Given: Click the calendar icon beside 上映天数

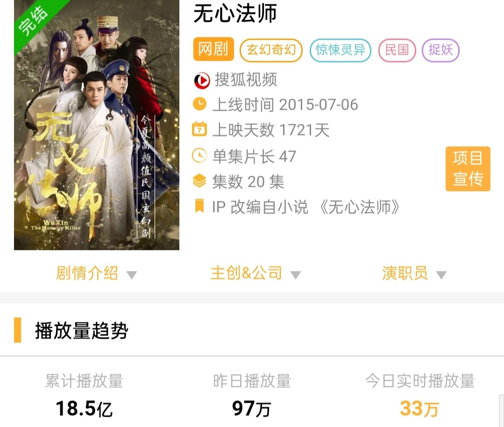Looking at the screenshot, I should [x=199, y=130].
